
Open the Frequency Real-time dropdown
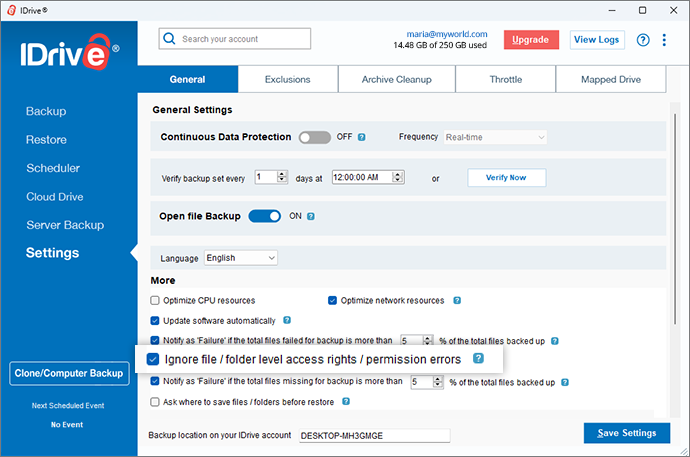(x=495, y=137)
